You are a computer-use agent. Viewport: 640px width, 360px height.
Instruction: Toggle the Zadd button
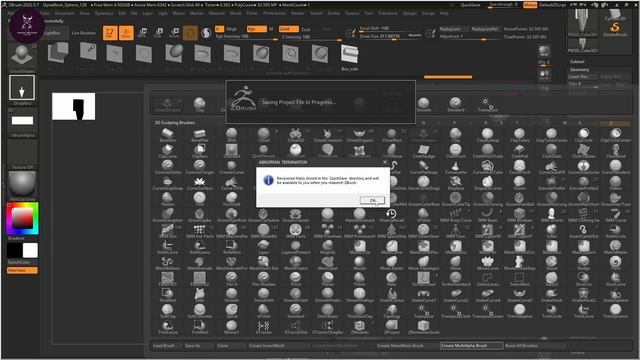click(x=288, y=29)
